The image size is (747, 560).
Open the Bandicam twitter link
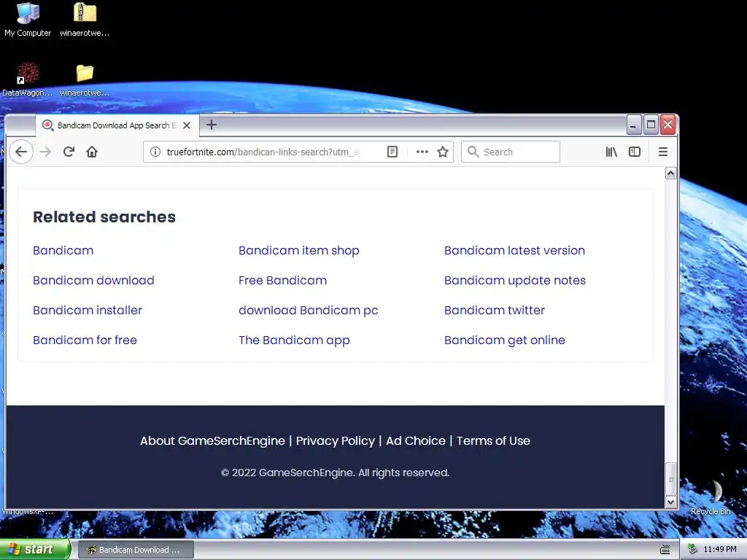[x=495, y=311]
